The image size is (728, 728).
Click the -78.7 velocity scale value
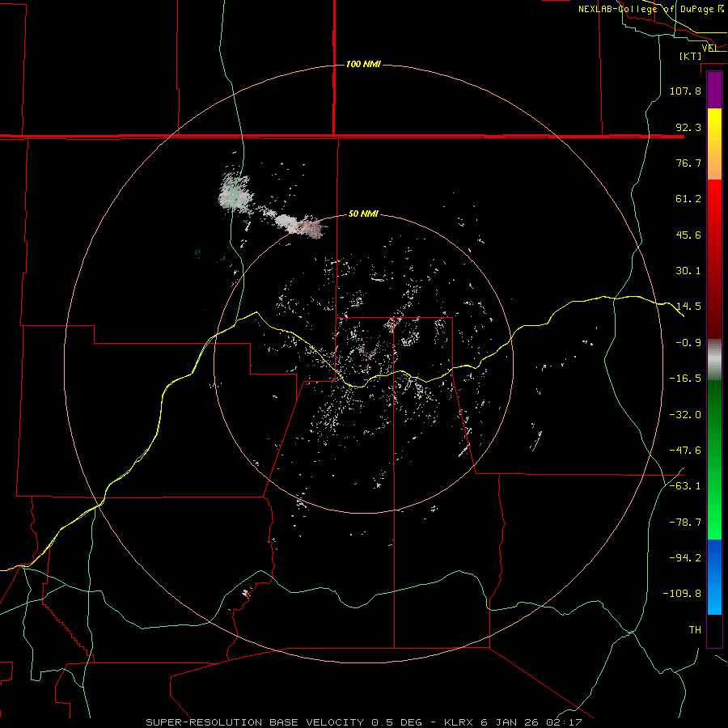pos(685,523)
